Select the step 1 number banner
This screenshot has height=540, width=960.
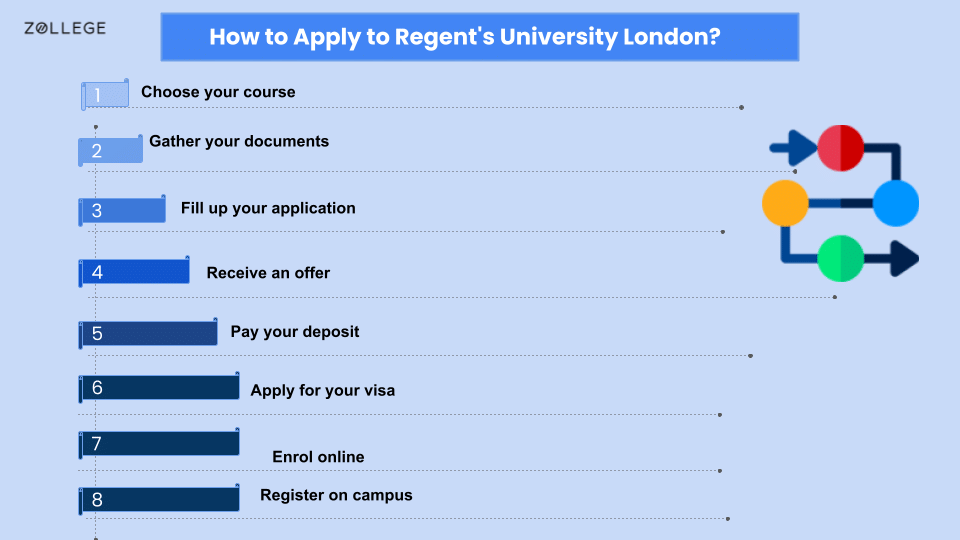[105, 94]
